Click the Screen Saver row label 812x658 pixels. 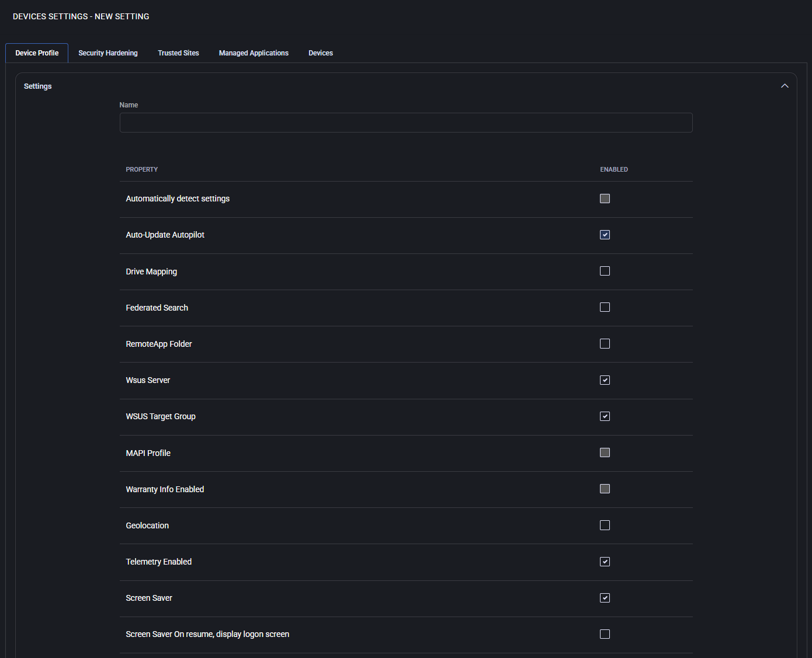(149, 598)
